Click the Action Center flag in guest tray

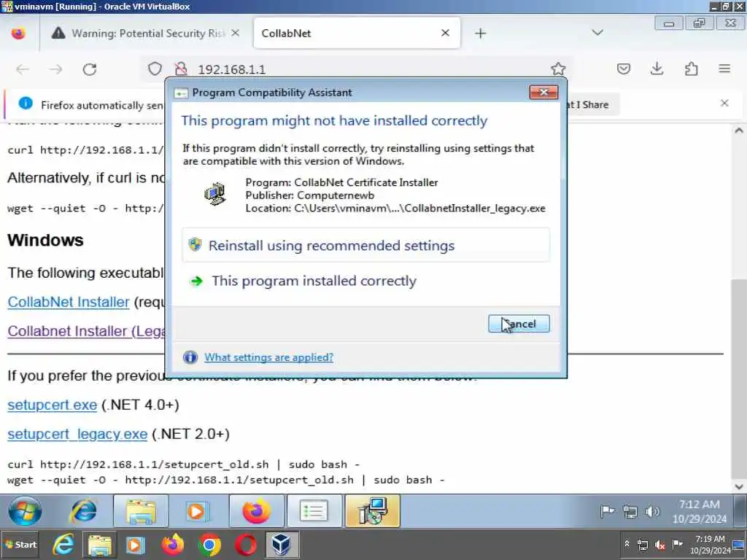(x=608, y=512)
